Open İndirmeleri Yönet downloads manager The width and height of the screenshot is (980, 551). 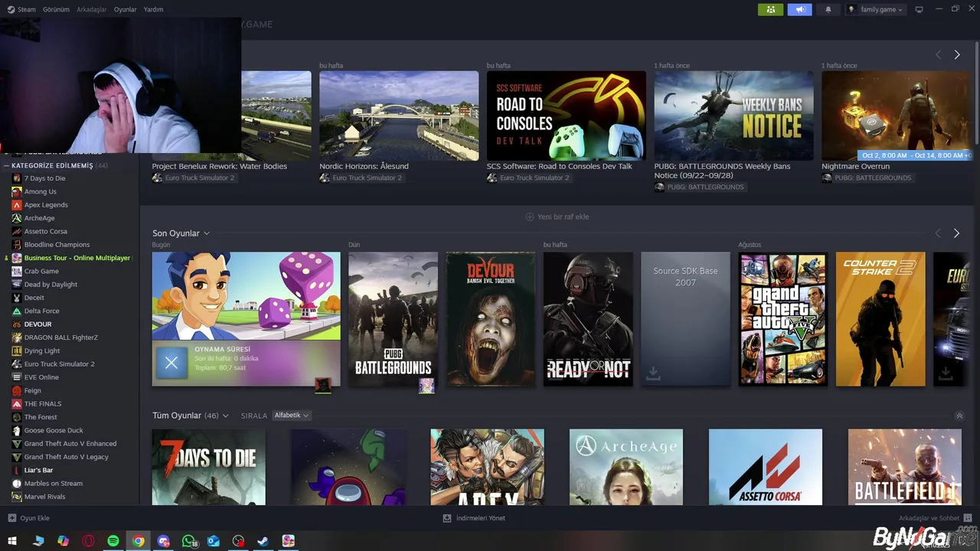(474, 518)
